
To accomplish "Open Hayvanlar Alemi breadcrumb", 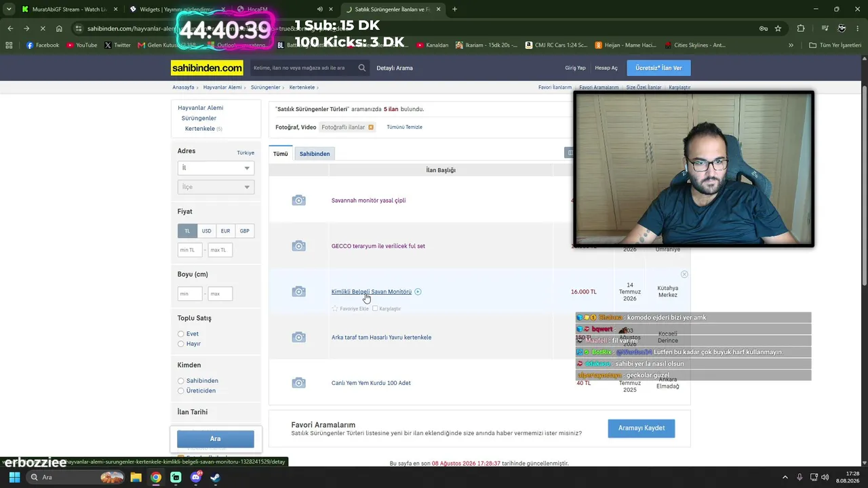I will tap(222, 87).
